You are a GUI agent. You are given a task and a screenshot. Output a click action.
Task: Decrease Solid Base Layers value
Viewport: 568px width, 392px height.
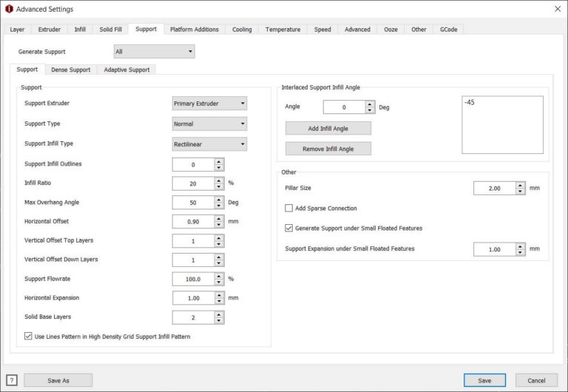[219, 320]
